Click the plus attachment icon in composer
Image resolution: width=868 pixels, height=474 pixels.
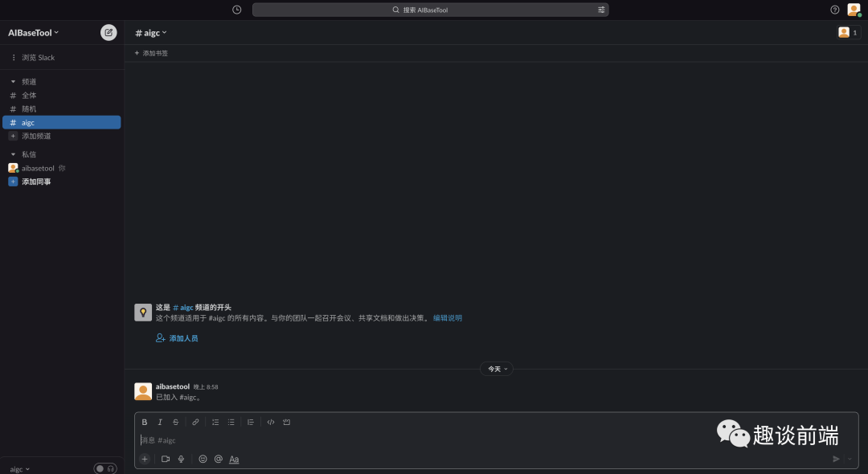click(145, 459)
